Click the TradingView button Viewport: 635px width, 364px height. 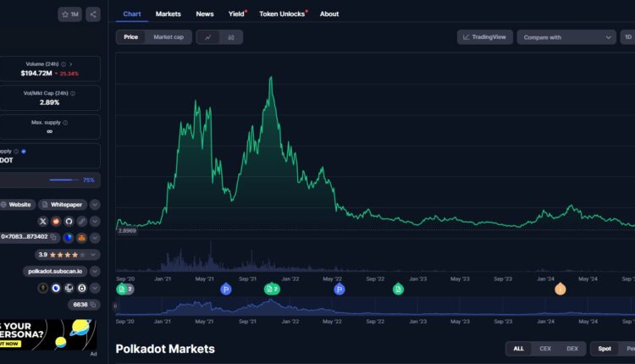pos(485,37)
